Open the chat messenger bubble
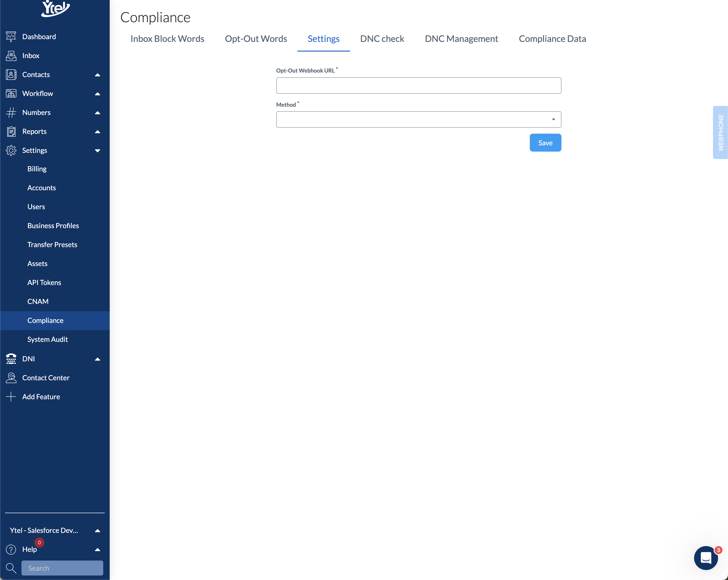The width and height of the screenshot is (728, 580). (x=705, y=558)
